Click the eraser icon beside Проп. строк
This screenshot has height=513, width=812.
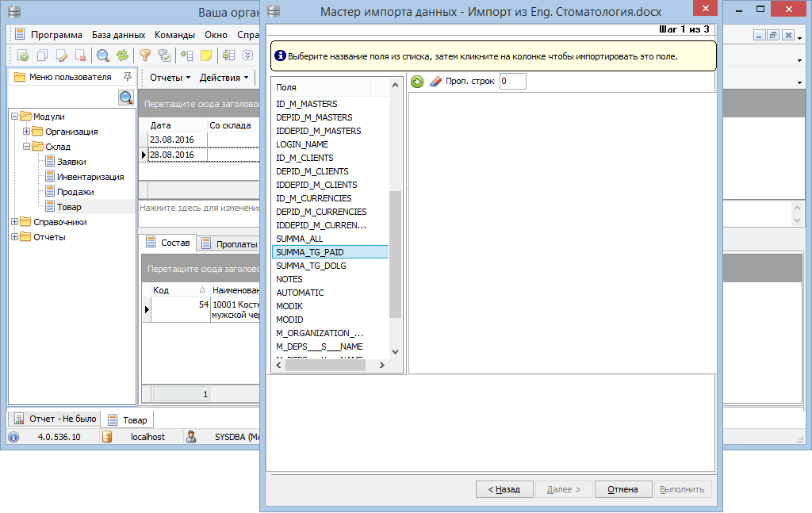[435, 81]
